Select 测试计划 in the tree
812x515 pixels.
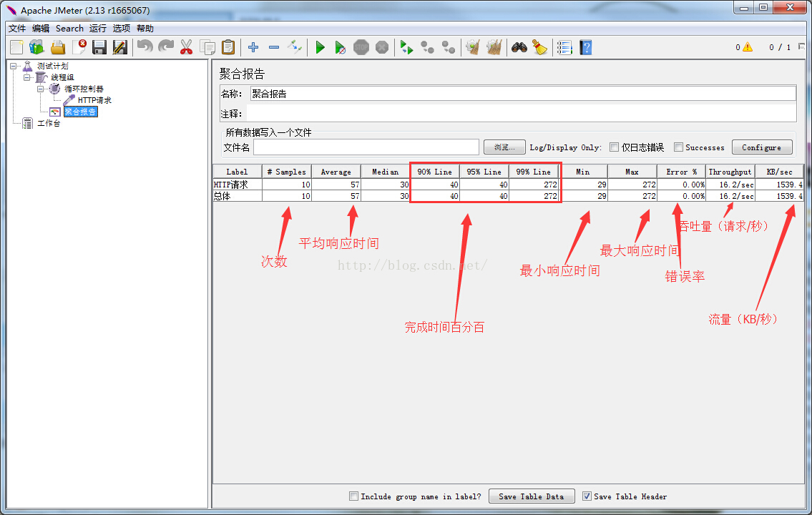[x=52, y=66]
